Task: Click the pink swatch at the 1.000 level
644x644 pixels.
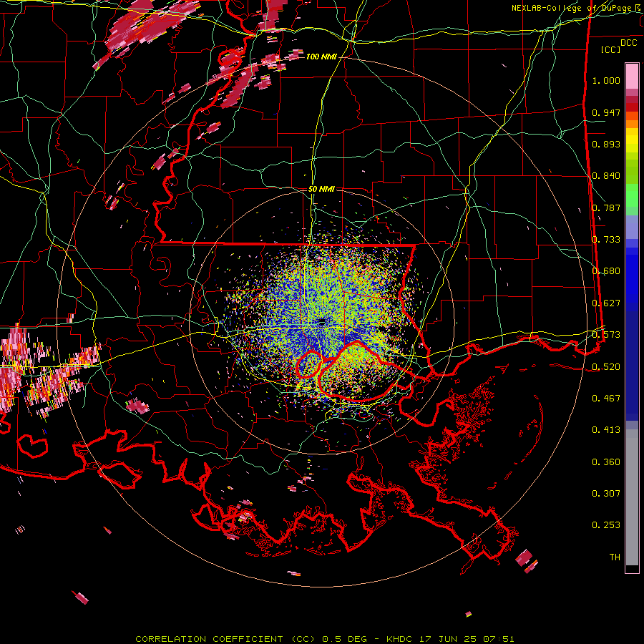Action: (632, 77)
